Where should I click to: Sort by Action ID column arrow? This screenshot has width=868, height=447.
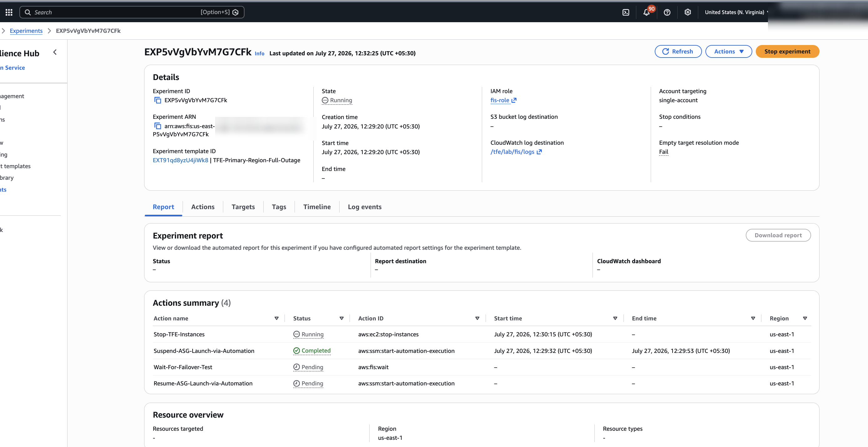[x=477, y=318]
